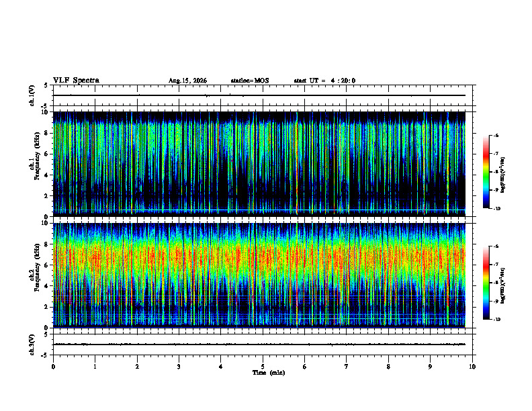Screen dimensions: 532x411
Task: Click inside the ch.1 spectrogram panel
Action: click(259, 164)
